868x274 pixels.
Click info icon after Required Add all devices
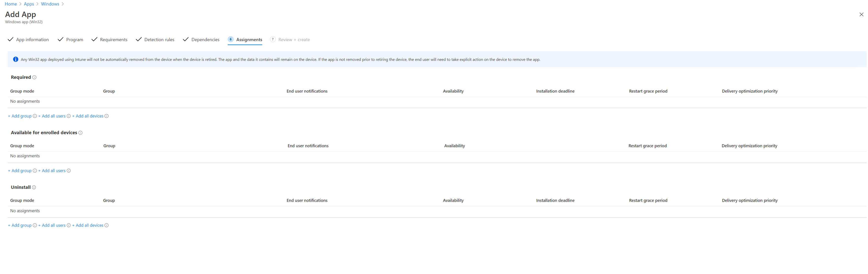pos(106,116)
